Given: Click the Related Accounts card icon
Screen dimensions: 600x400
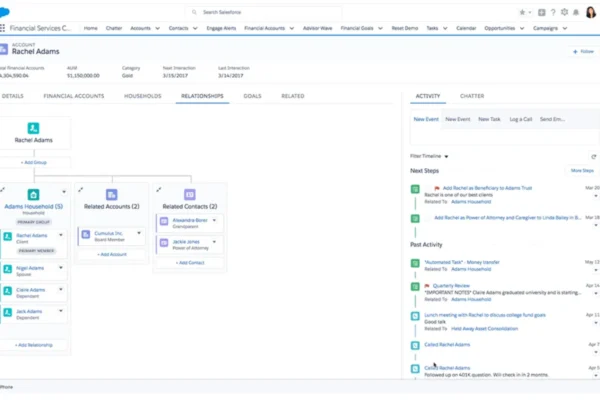Looking at the screenshot, I should 112,194.
